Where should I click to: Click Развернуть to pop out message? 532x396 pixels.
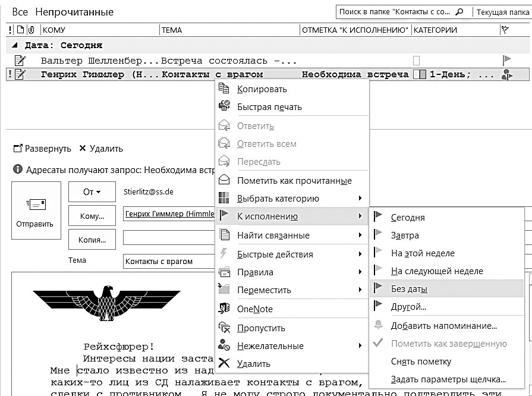pos(42,149)
